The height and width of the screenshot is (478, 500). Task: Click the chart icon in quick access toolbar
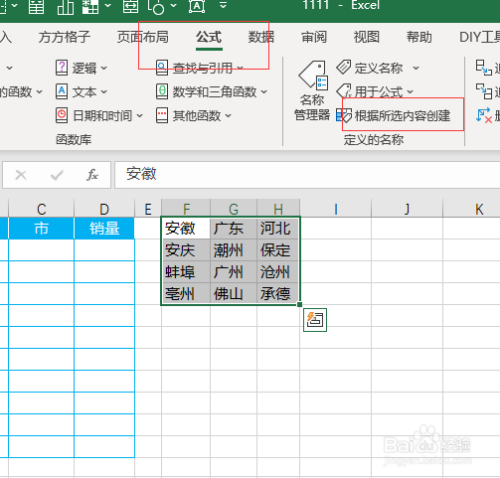tap(65, 7)
